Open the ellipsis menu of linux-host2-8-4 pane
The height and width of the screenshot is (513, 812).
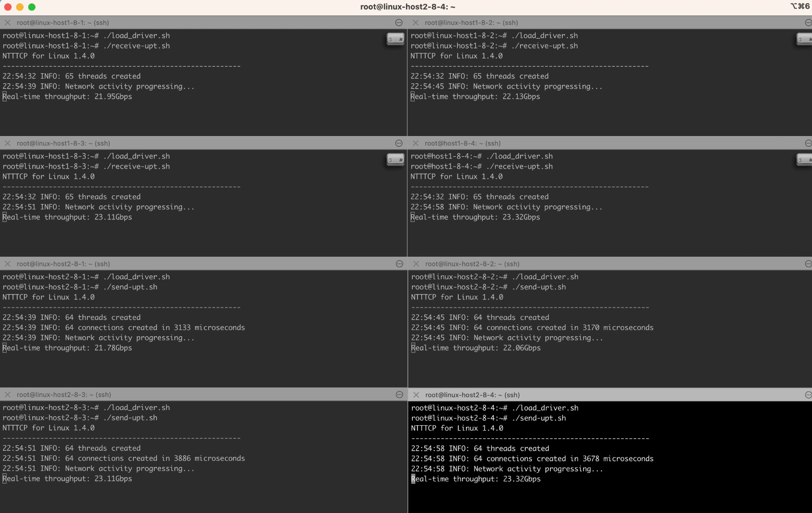point(808,395)
